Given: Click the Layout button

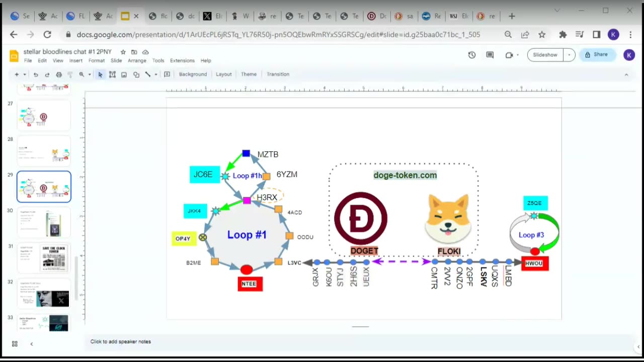Looking at the screenshot, I should [x=224, y=74].
